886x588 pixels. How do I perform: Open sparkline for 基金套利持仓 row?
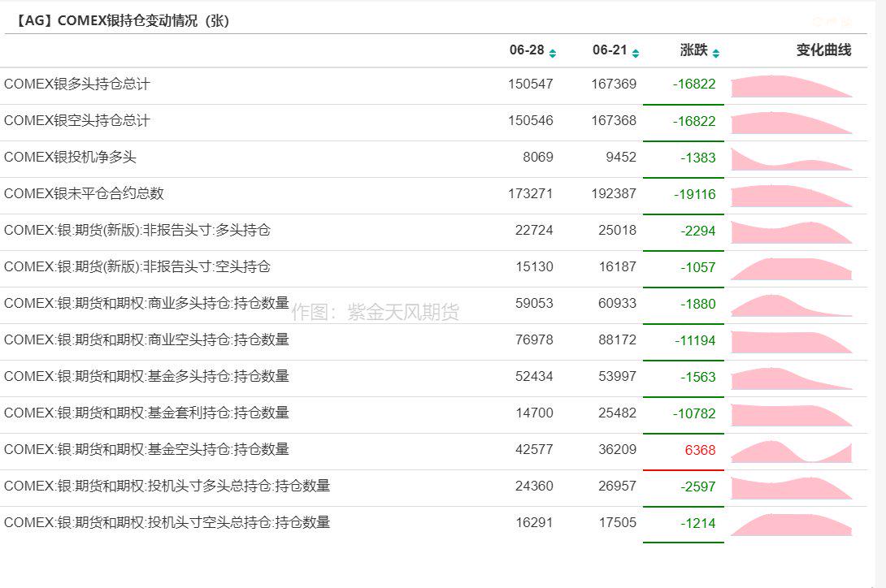pos(791,415)
